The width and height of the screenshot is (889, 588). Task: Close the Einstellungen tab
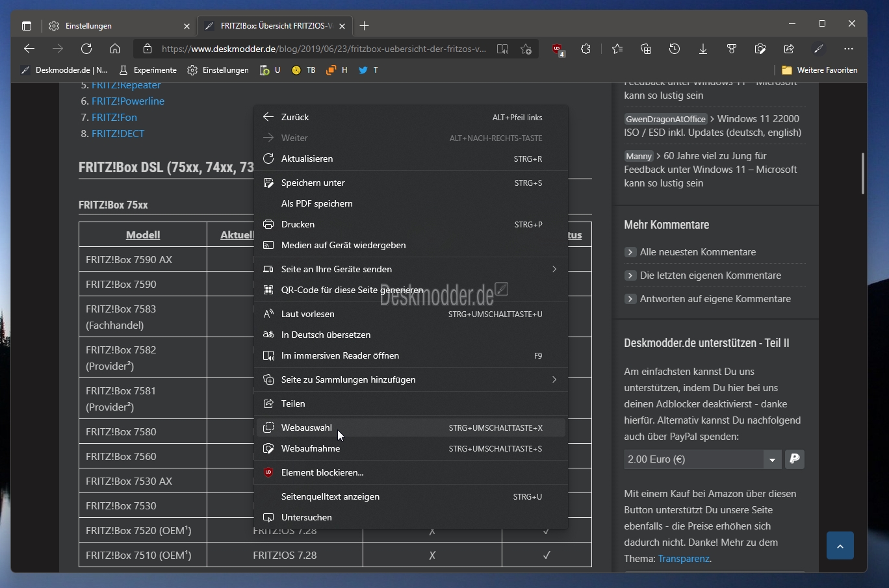[187, 26]
